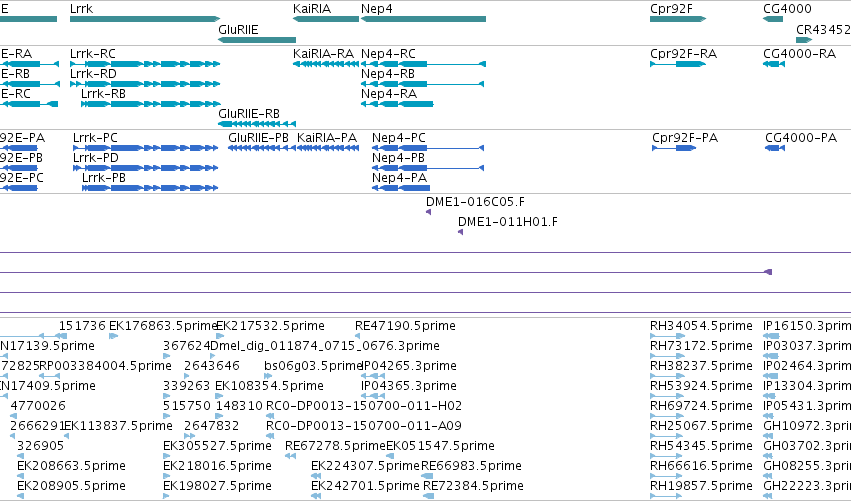The width and height of the screenshot is (851, 501).
Task: Click the CG4000 gene label
Action: [787, 9]
